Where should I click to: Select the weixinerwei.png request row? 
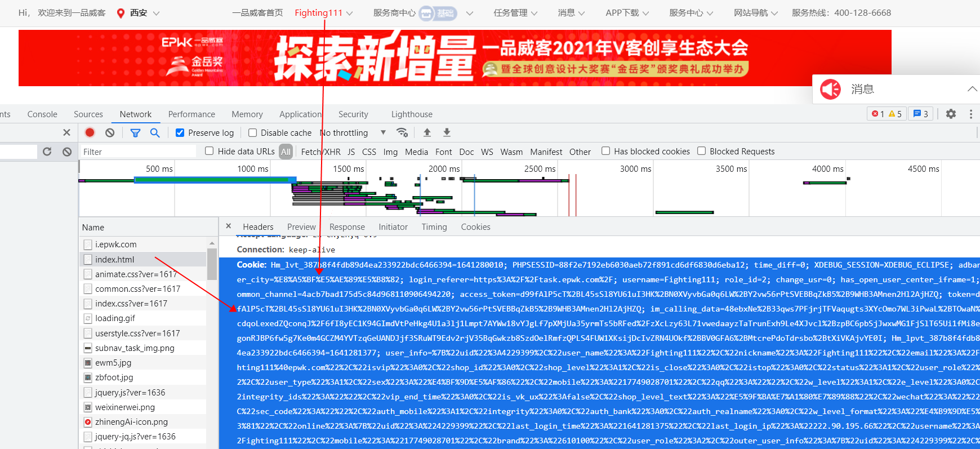click(142, 407)
